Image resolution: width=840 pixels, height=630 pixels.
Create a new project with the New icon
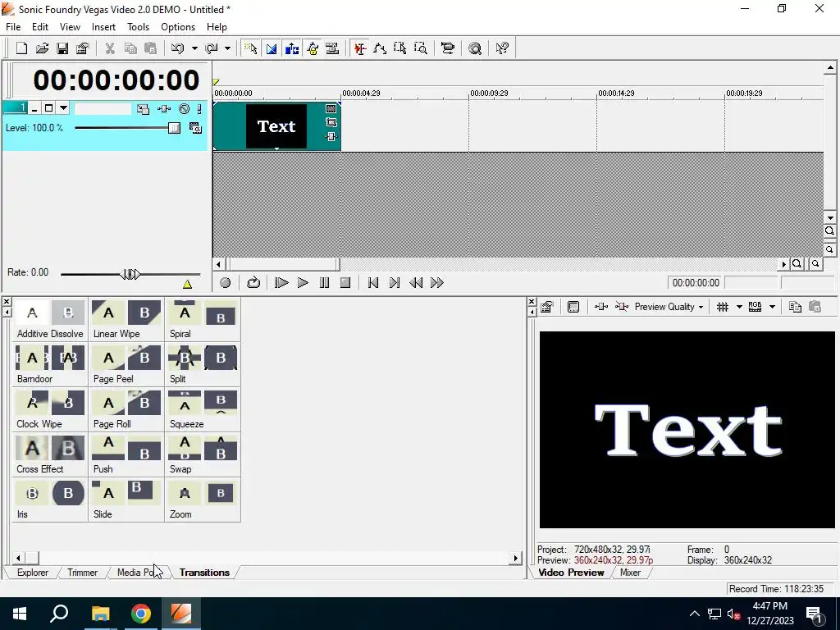click(x=21, y=48)
